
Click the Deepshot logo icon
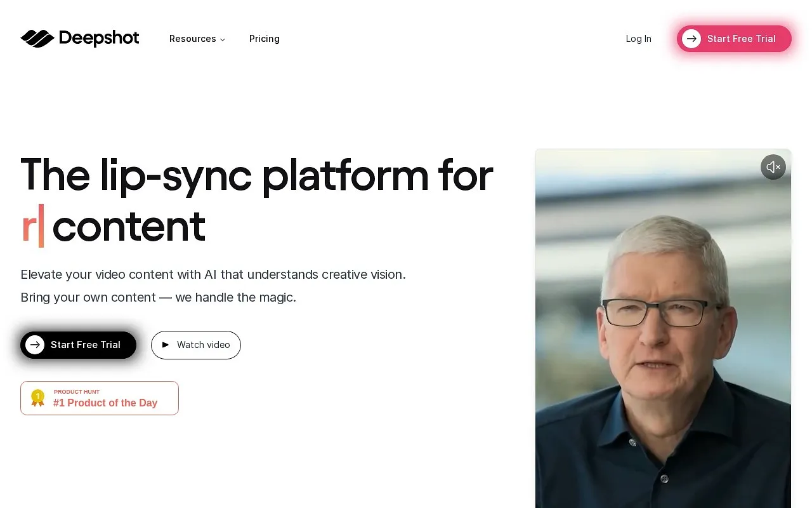pos(37,39)
